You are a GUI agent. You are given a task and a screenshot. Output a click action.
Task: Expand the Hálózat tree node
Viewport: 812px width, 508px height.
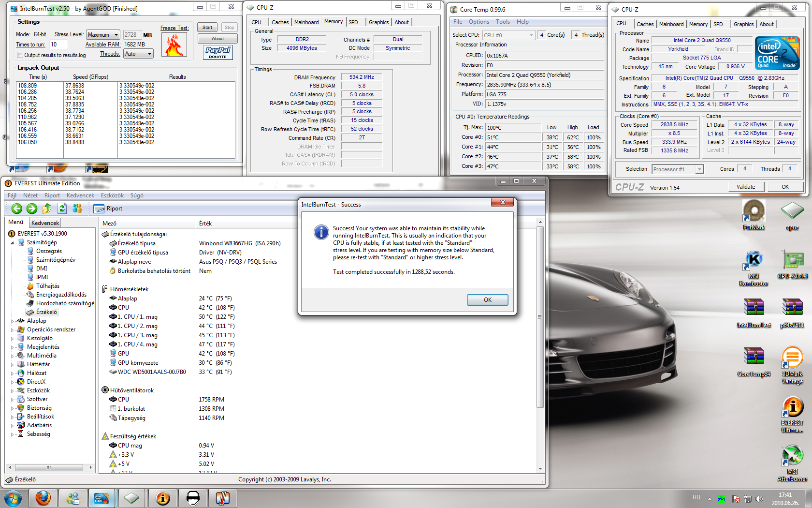coord(13,373)
